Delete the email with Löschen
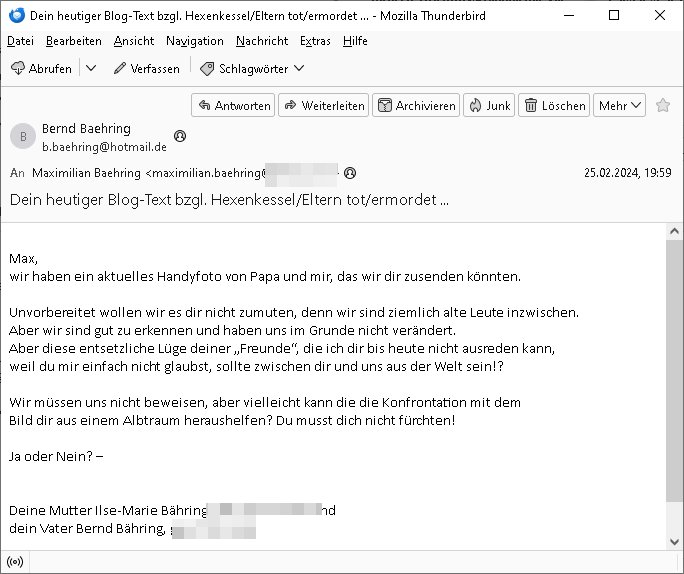The width and height of the screenshot is (684, 574). [x=555, y=105]
